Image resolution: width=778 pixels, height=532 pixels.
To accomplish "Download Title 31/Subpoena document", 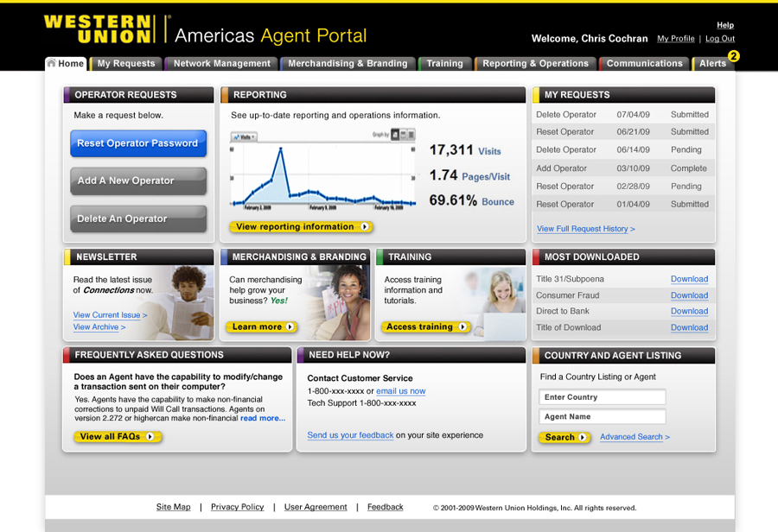I will [689, 279].
